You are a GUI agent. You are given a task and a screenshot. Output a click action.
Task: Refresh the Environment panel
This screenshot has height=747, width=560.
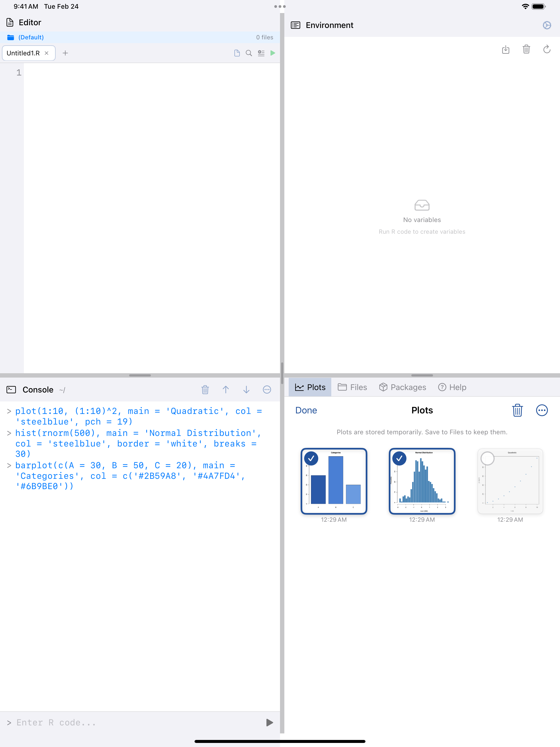(x=547, y=50)
